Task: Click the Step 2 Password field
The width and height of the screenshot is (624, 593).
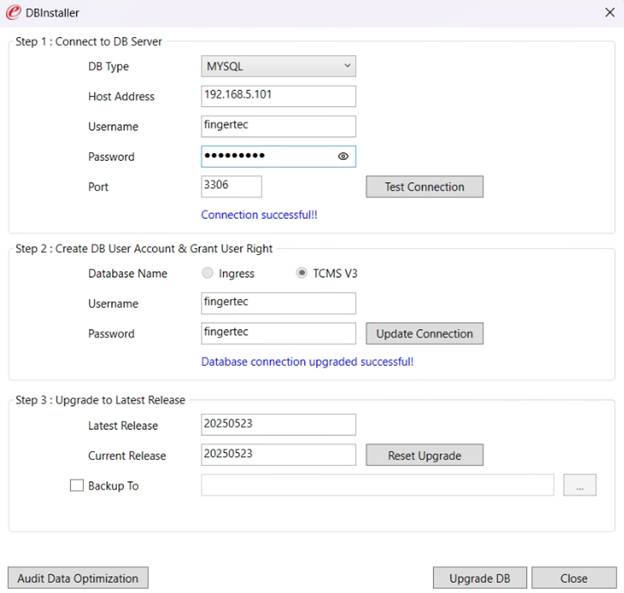Action: tap(278, 334)
